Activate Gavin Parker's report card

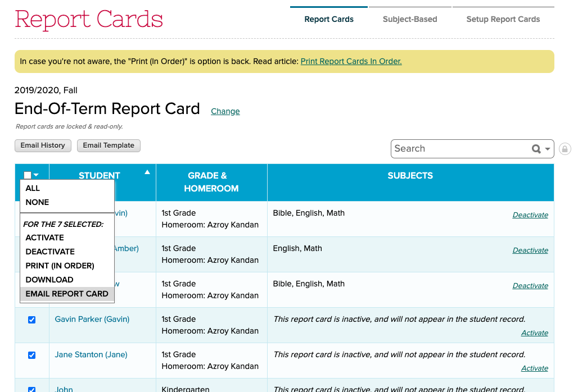tap(535, 332)
